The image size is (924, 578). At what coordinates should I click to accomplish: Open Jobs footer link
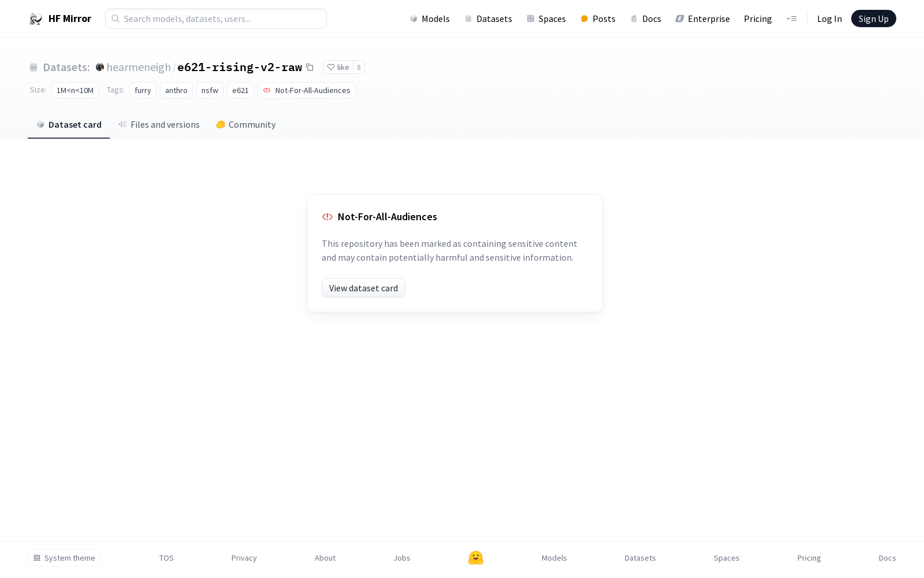coord(402,558)
